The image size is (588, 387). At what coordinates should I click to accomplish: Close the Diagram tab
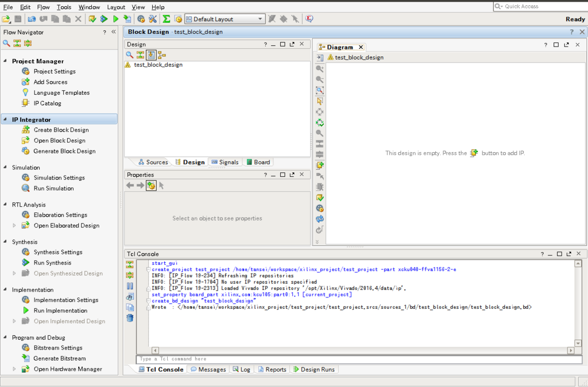[361, 47]
